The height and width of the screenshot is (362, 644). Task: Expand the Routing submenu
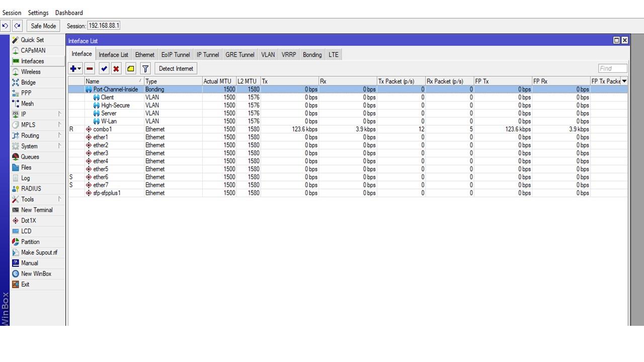[x=38, y=136]
